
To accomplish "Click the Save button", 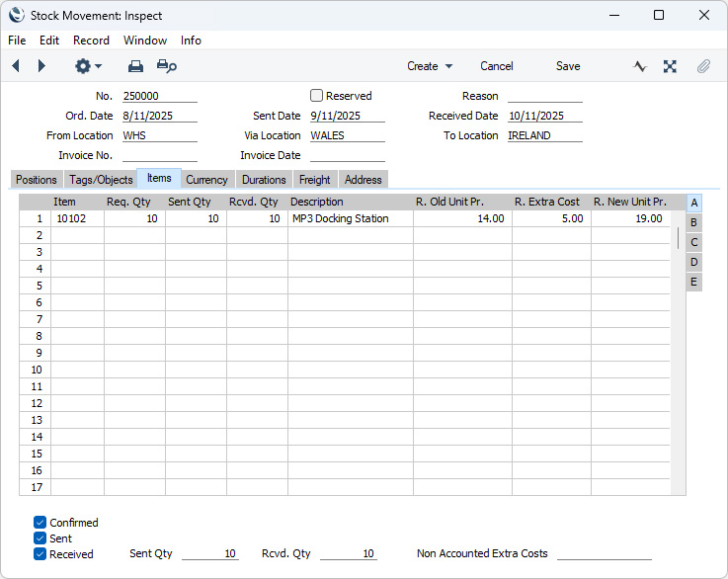I will 568,66.
